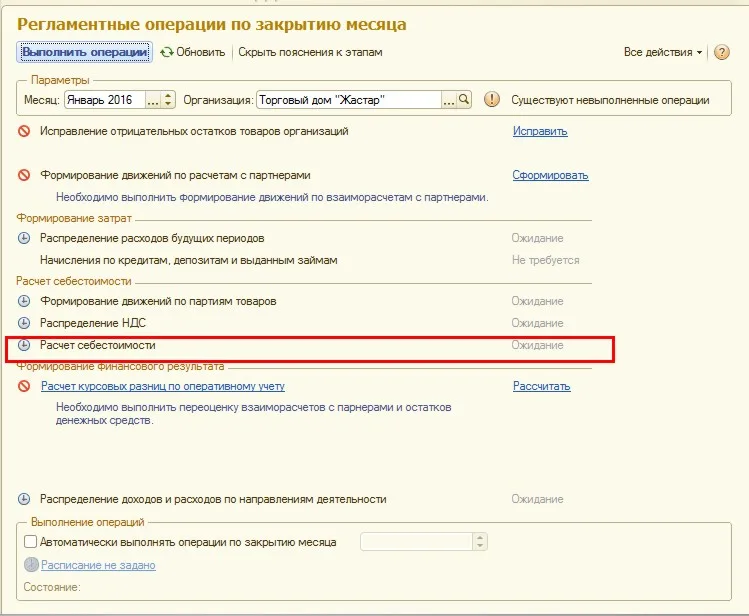Click the schedule field spinner arrows
The width and height of the screenshot is (749, 616).
(480, 542)
